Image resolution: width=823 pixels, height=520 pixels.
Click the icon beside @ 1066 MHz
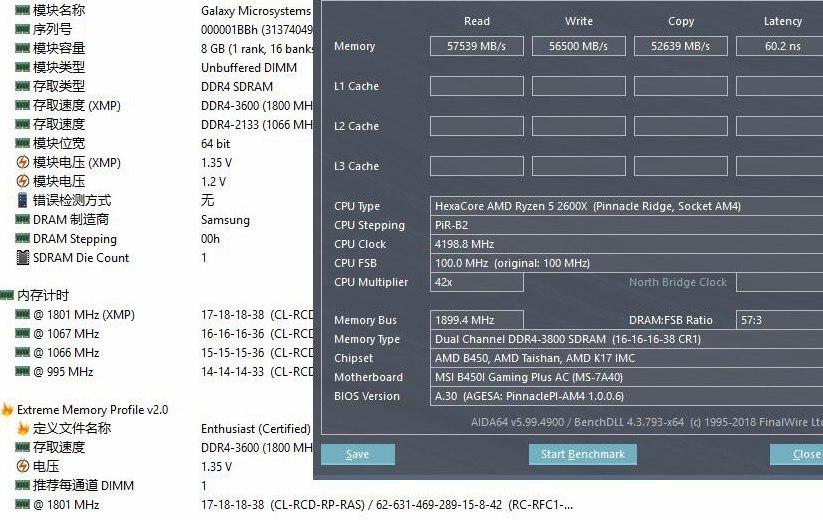tap(22, 352)
